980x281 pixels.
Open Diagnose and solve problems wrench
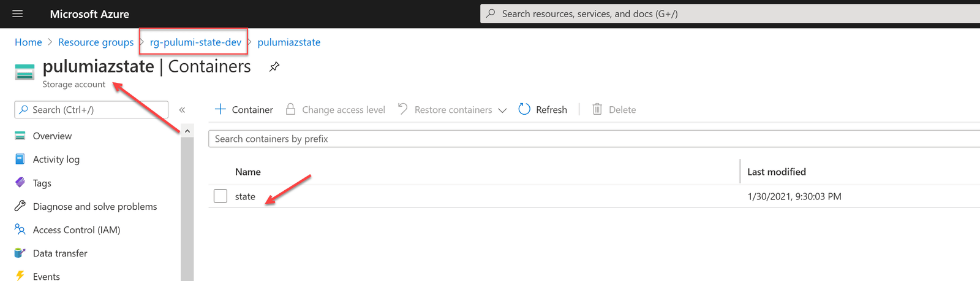(x=20, y=206)
